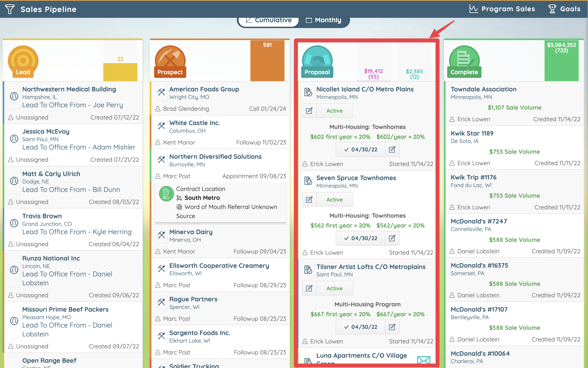Click the Lead stage target icon
Viewport: 588px width, 368px height.
23,60
